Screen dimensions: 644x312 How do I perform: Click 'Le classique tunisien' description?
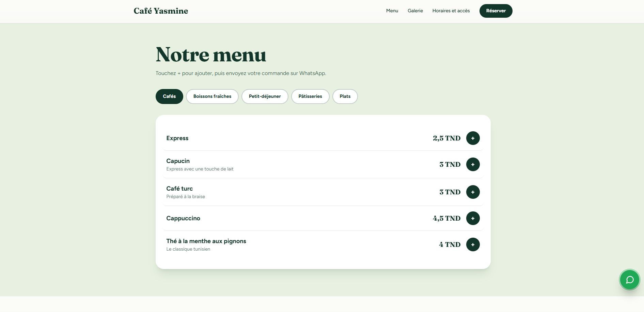188,249
